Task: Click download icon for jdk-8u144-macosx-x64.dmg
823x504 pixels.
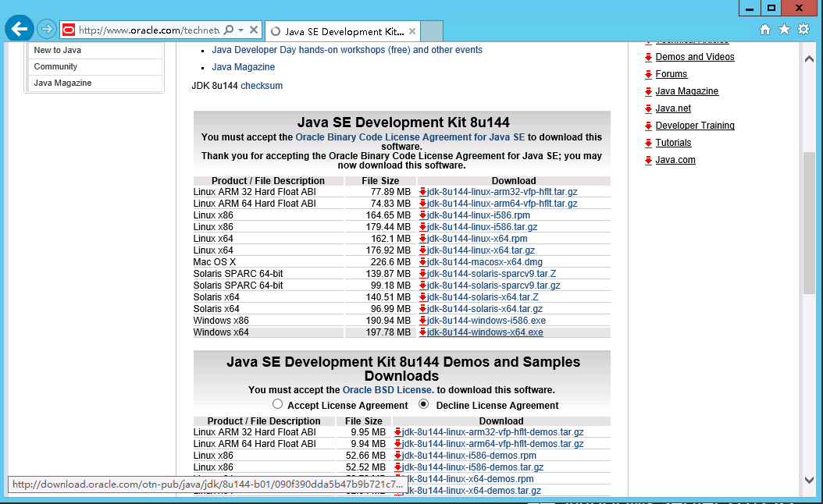Action: pyautogui.click(x=422, y=262)
